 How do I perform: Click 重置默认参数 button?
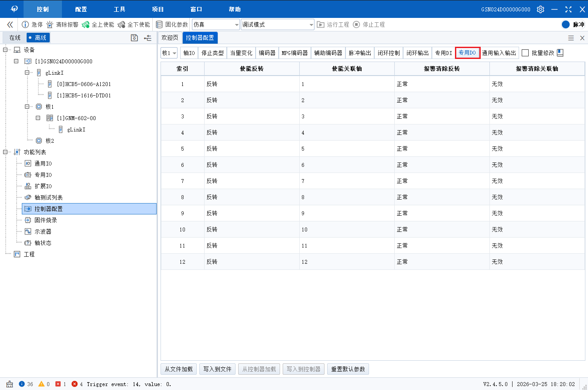pyautogui.click(x=348, y=369)
